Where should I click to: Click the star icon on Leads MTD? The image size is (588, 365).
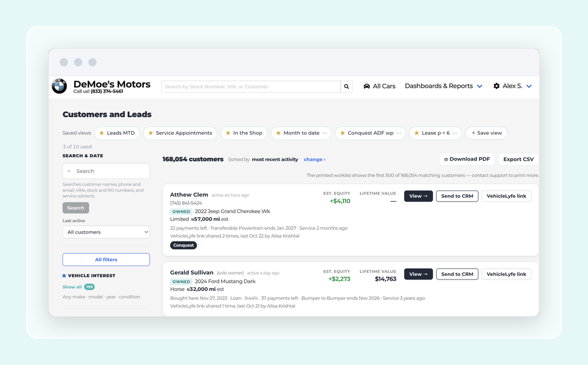101,133
